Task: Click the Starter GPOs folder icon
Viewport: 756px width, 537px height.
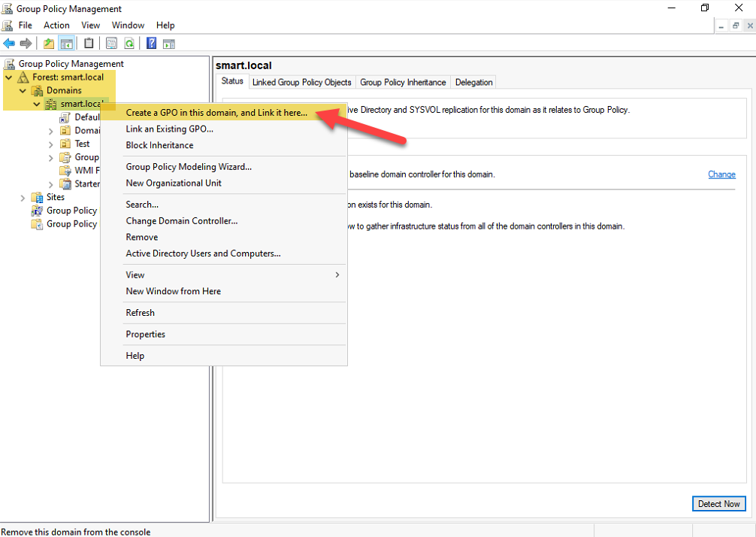Action: click(x=65, y=184)
